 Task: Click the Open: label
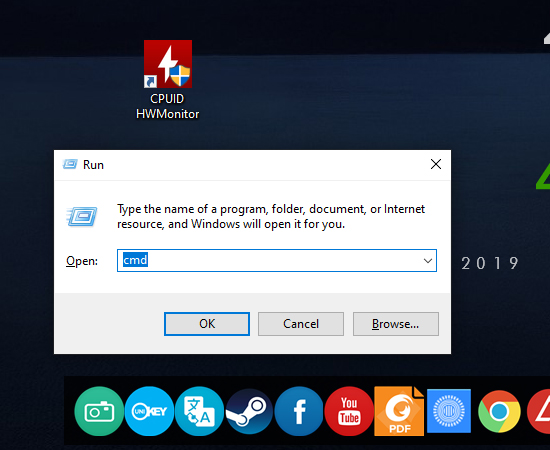82,261
